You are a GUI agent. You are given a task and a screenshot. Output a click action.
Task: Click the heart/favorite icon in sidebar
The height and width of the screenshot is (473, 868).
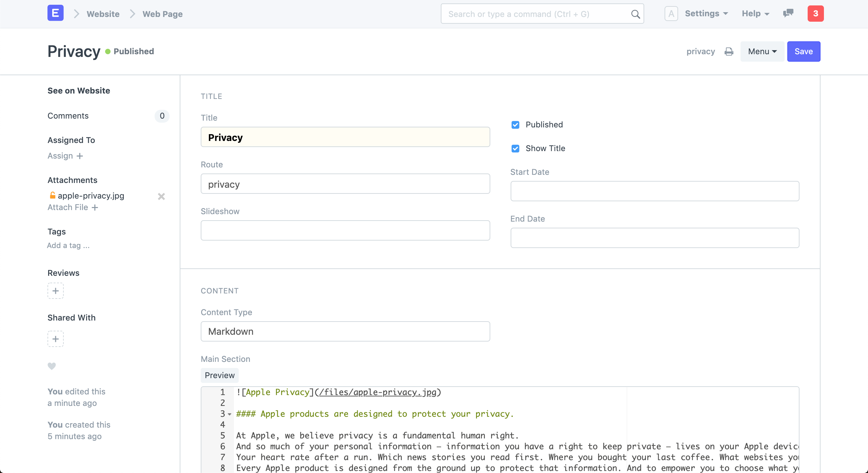click(52, 366)
